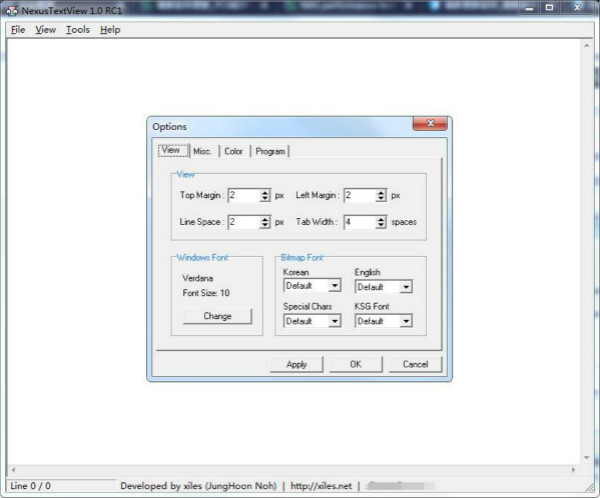
Task: Expand the Special Chars font dropdown
Action: click(x=335, y=321)
